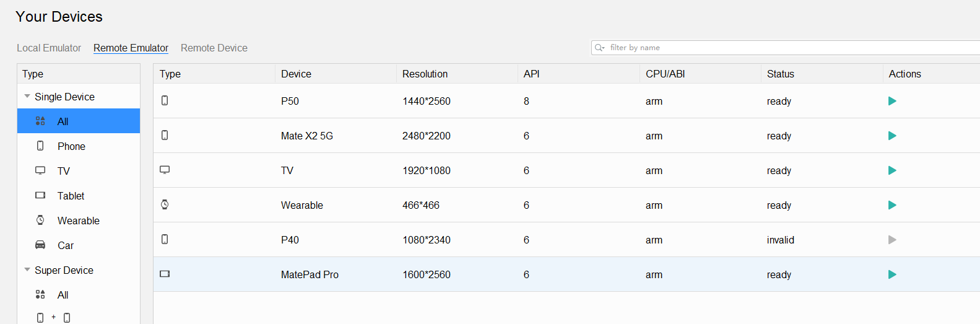Click the Device column header

296,74
